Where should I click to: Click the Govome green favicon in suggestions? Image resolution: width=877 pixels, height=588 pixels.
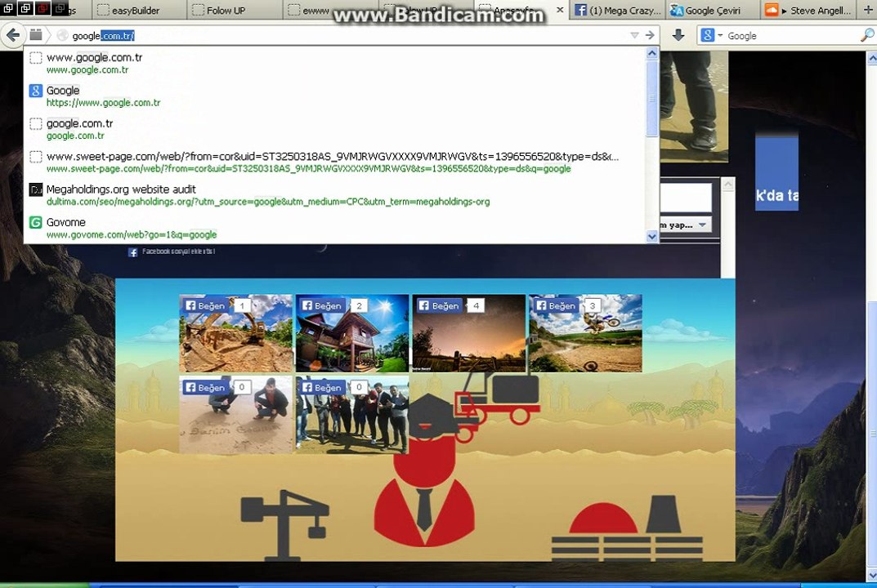[x=36, y=222]
